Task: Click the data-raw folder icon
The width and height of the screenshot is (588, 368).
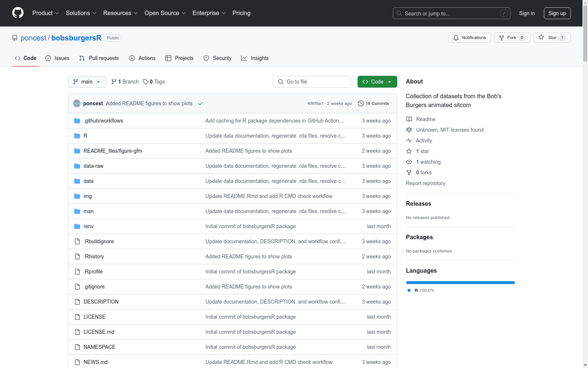Action: [77, 166]
